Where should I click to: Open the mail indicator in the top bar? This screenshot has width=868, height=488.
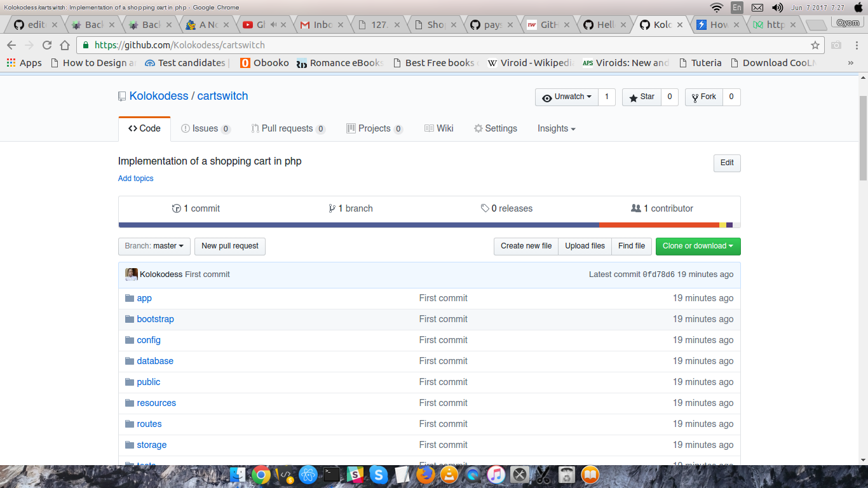(757, 8)
